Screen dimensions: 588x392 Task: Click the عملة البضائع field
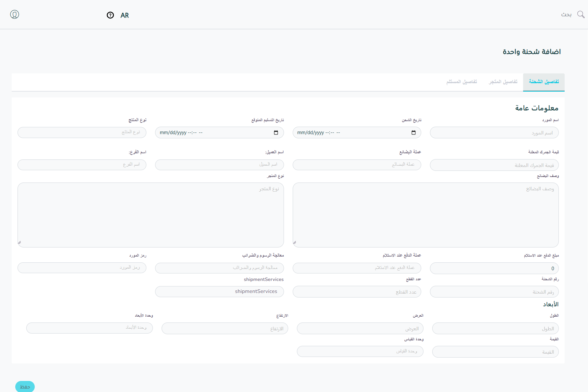(357, 165)
